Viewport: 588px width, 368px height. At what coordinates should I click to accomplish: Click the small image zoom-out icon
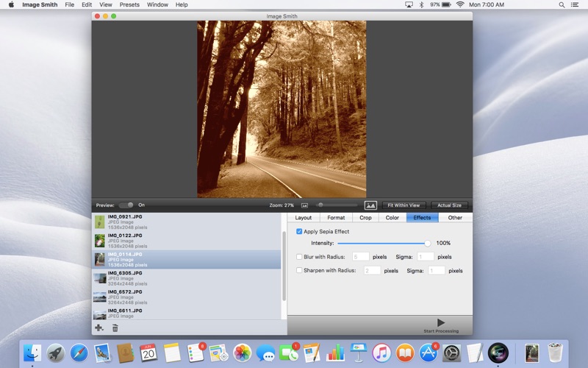[304, 205]
